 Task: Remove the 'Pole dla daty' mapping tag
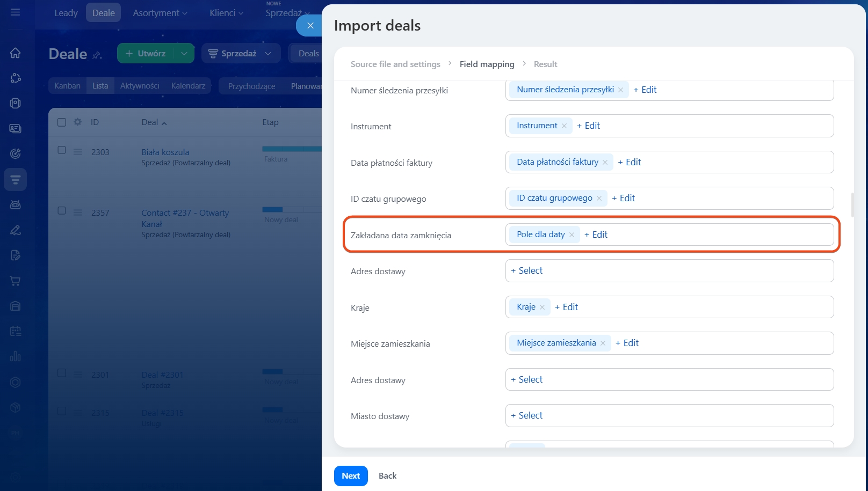tap(572, 235)
